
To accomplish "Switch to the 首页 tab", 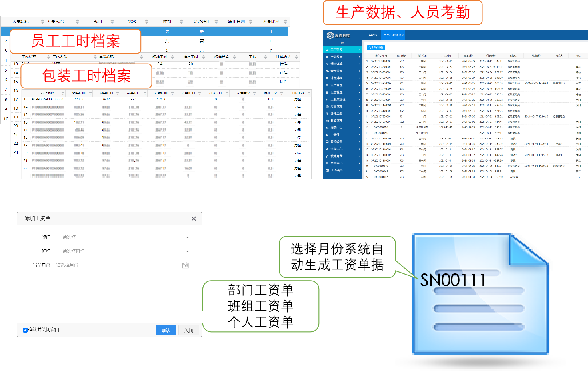I will click(x=373, y=35).
